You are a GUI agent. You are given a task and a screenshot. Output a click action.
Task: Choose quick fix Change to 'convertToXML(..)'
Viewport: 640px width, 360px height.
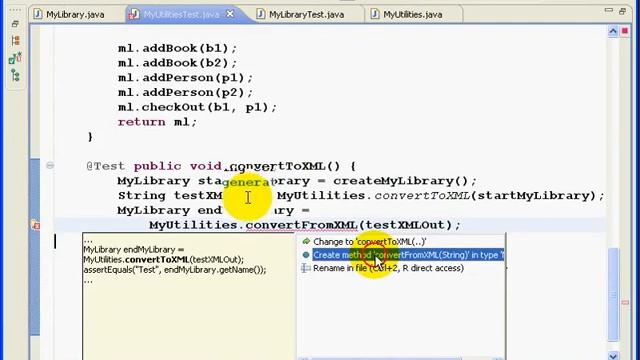tap(369, 242)
